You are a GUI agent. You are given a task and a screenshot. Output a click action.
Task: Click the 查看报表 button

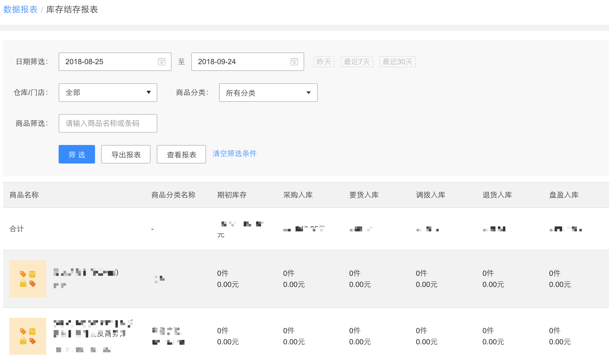pos(181,154)
